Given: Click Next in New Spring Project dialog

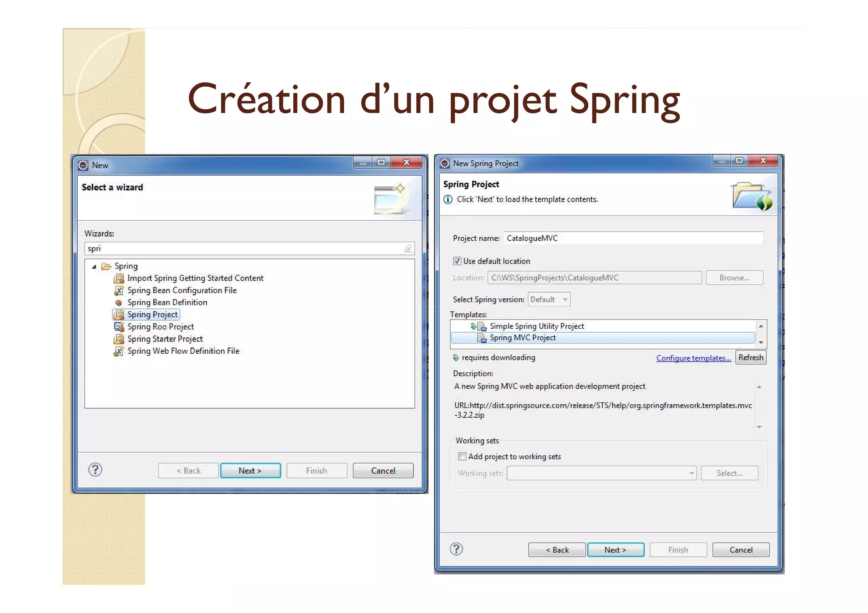Looking at the screenshot, I should (x=615, y=550).
